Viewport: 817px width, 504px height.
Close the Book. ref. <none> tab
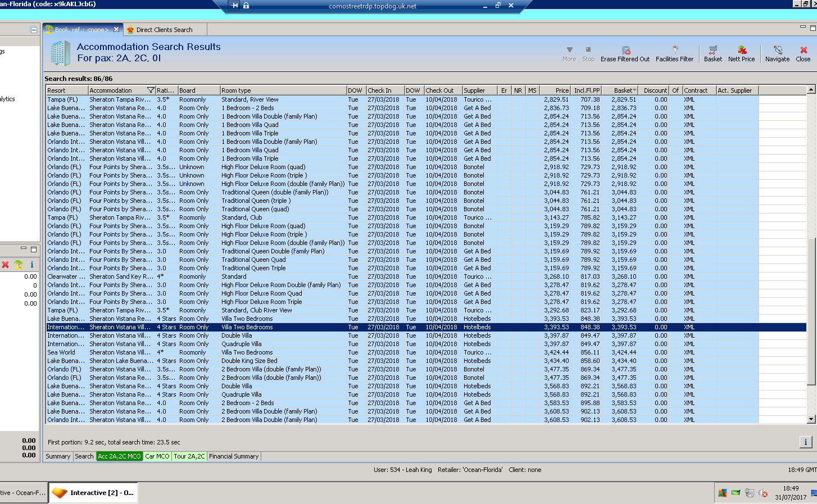[x=116, y=30]
